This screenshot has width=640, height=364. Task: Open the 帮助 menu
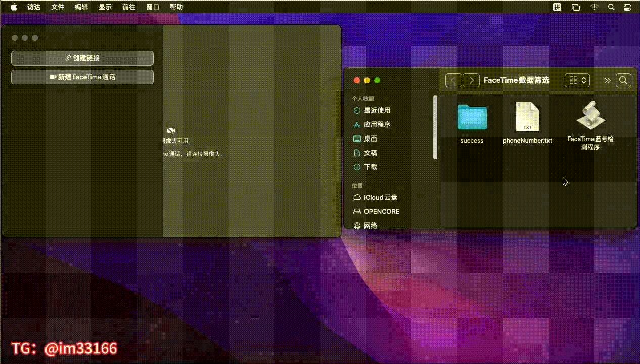coord(176,7)
